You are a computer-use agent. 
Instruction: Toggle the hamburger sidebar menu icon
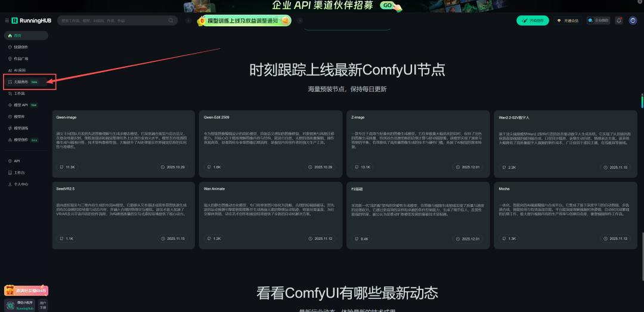[x=7, y=20]
